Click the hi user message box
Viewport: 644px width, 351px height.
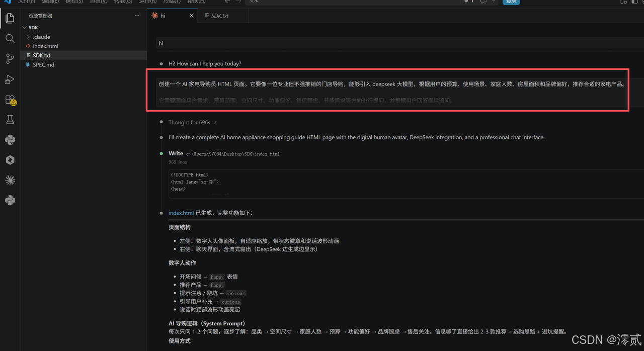tap(399, 43)
